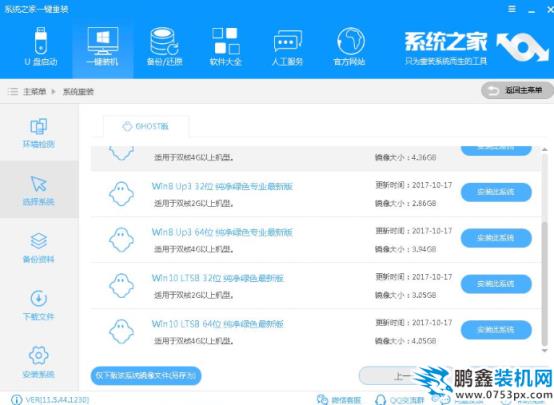The width and height of the screenshot is (554, 405).
Task: Click the 系统之家 brand logo
Action: [477, 48]
